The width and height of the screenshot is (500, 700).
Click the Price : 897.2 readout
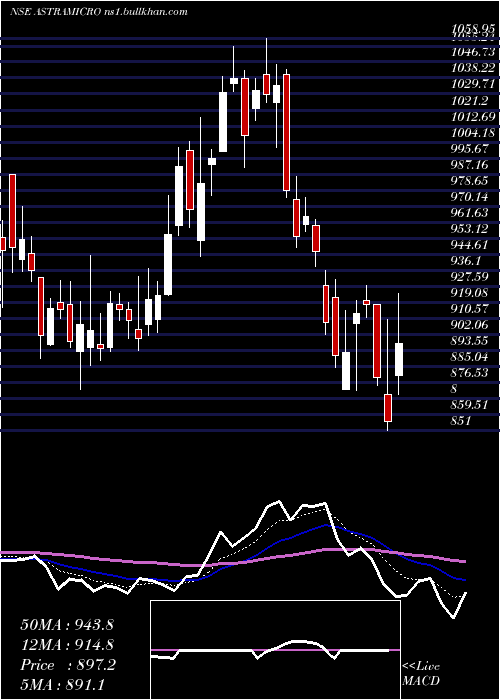pyautogui.click(x=68, y=665)
